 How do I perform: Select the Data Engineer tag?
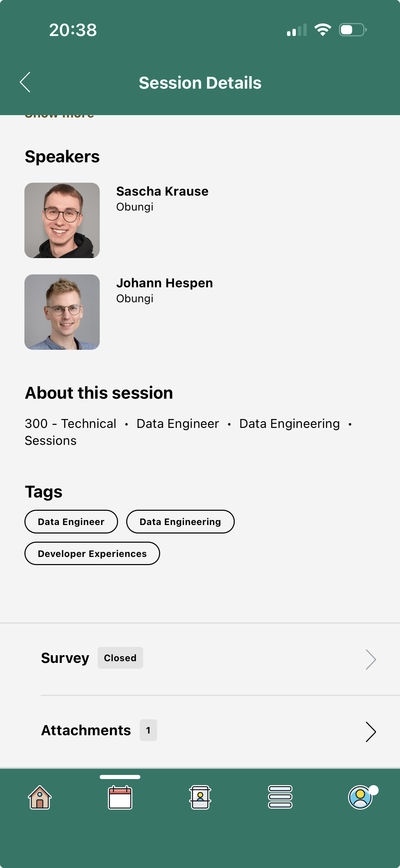click(x=71, y=522)
